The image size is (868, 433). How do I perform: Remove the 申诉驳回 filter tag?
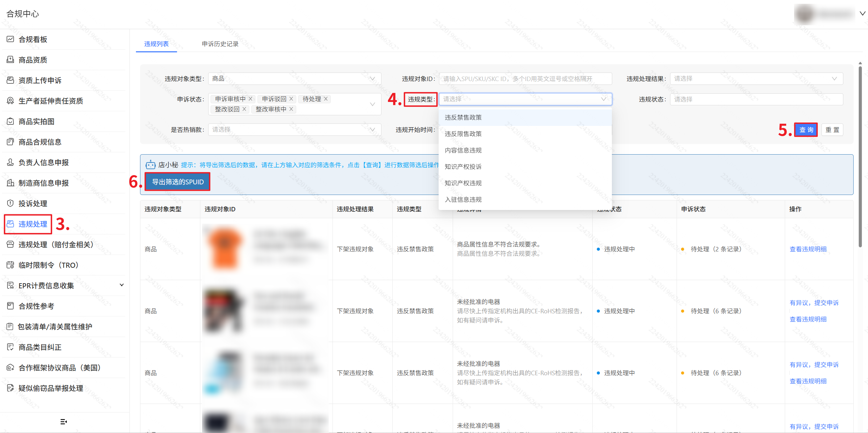pos(291,99)
